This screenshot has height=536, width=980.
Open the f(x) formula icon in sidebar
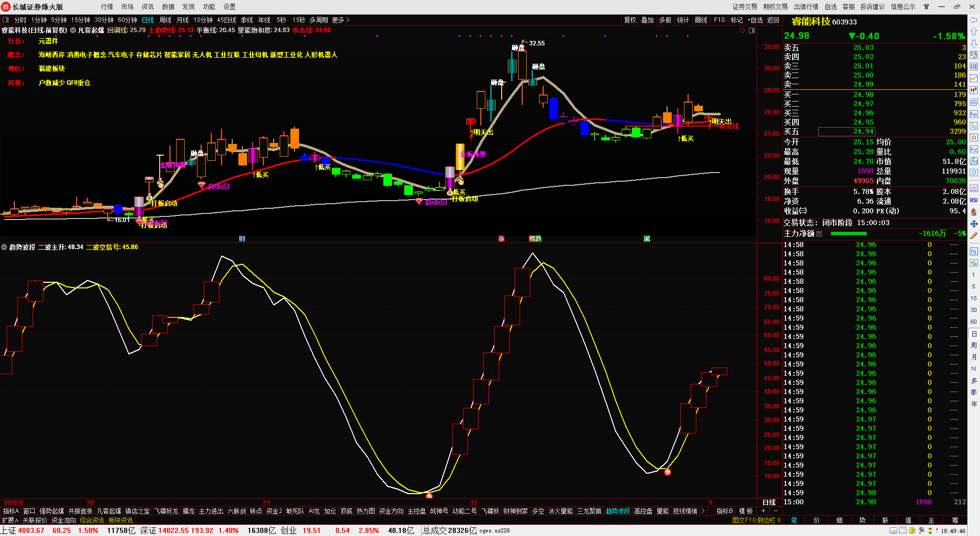coord(974,161)
